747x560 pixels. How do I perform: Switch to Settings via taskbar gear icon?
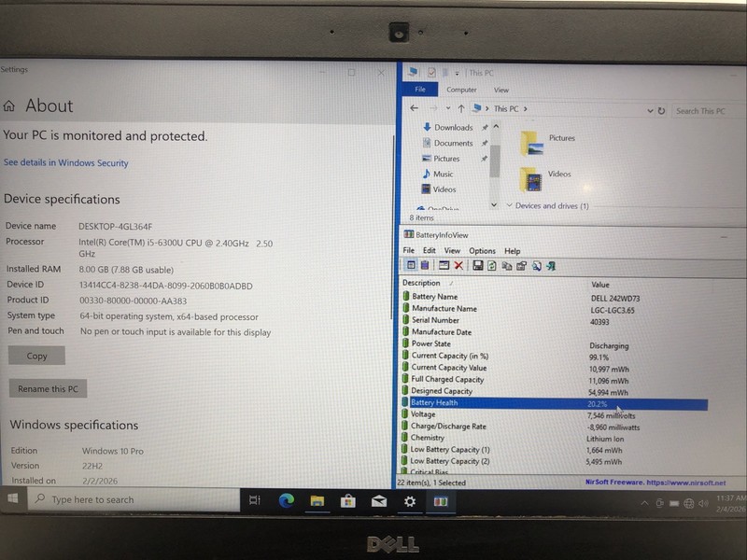tap(410, 501)
